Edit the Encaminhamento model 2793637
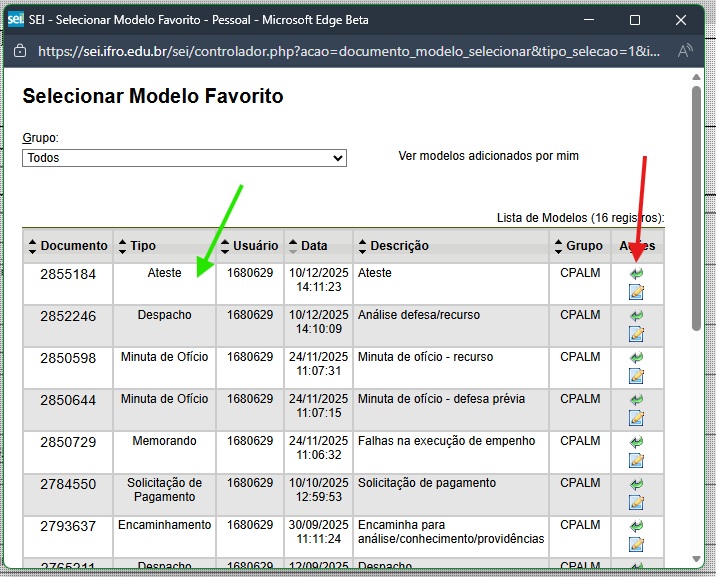Screen dimensions: 716x577 pos(636,544)
